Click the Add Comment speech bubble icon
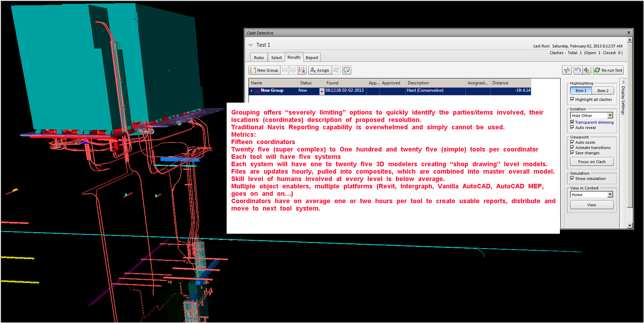Image resolution: width=644 pixels, height=323 pixels. click(347, 70)
